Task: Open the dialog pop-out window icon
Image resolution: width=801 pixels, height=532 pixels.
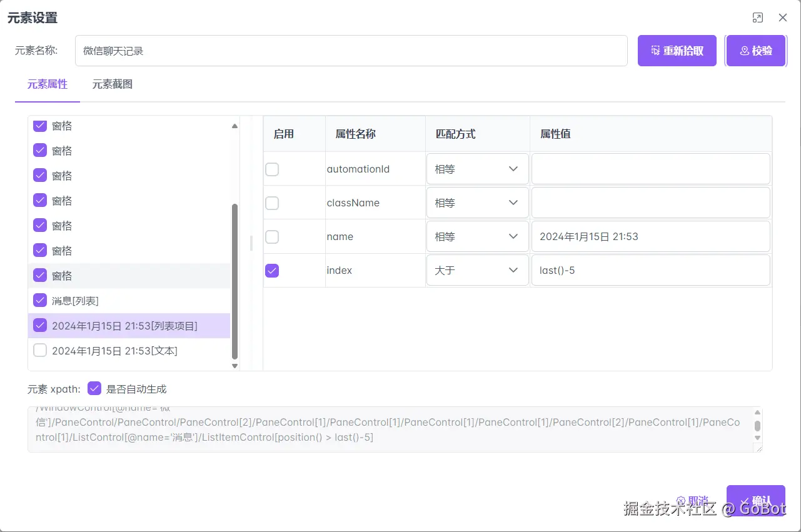Action: click(x=758, y=18)
